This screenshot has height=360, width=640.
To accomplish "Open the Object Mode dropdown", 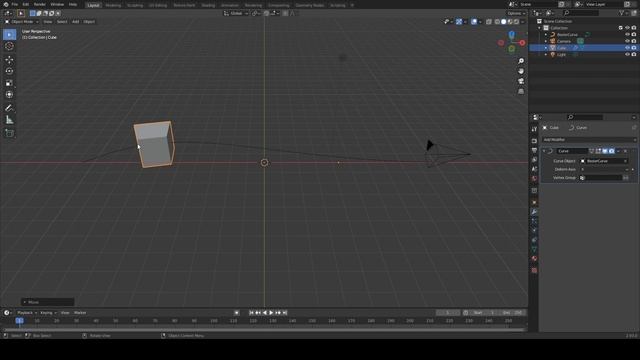I will coord(22,22).
